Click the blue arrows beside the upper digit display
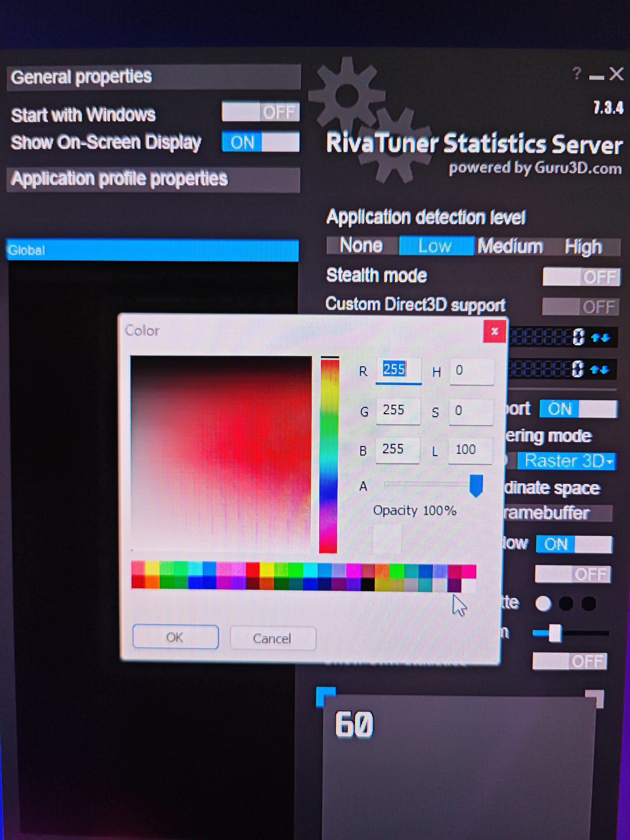Screen dimensions: 630x840 point(600,337)
